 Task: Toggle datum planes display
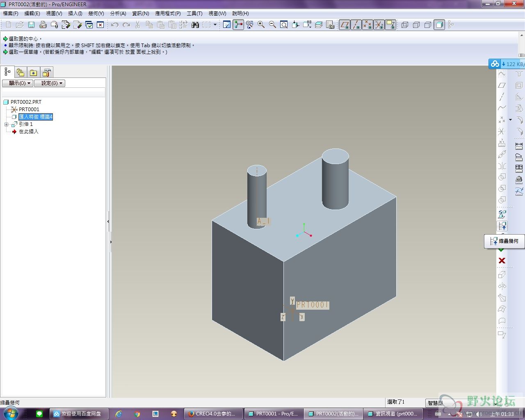pyautogui.click(x=345, y=25)
